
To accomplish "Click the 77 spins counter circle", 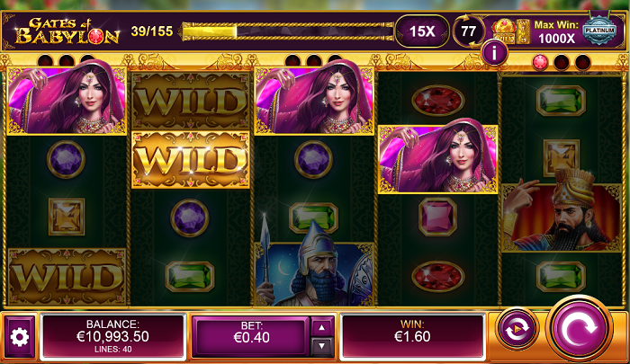I will click(468, 31).
